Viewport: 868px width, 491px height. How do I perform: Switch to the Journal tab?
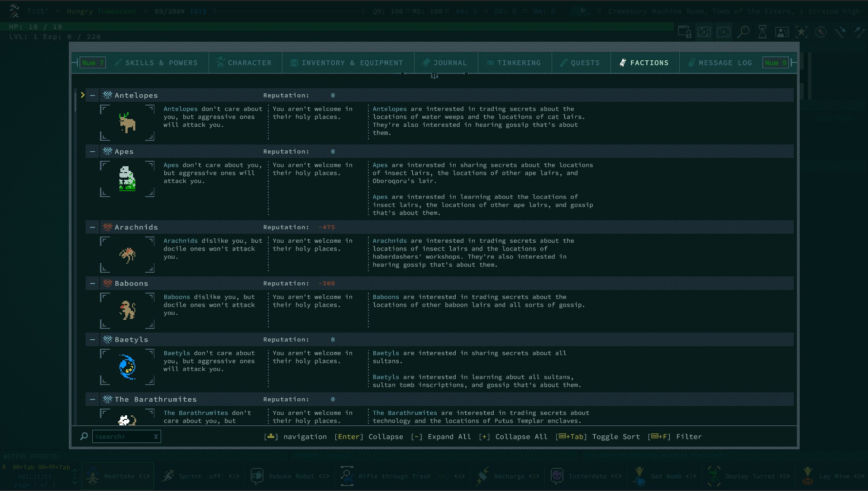pos(446,63)
